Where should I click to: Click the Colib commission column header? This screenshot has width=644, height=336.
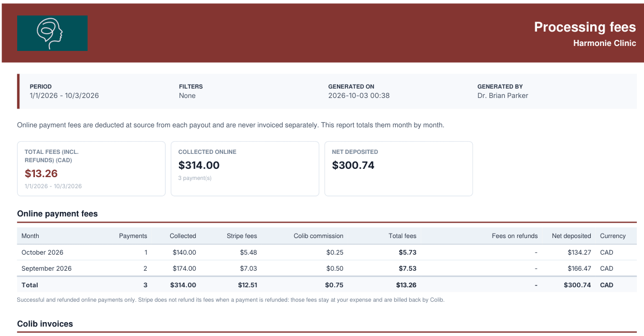(318, 236)
